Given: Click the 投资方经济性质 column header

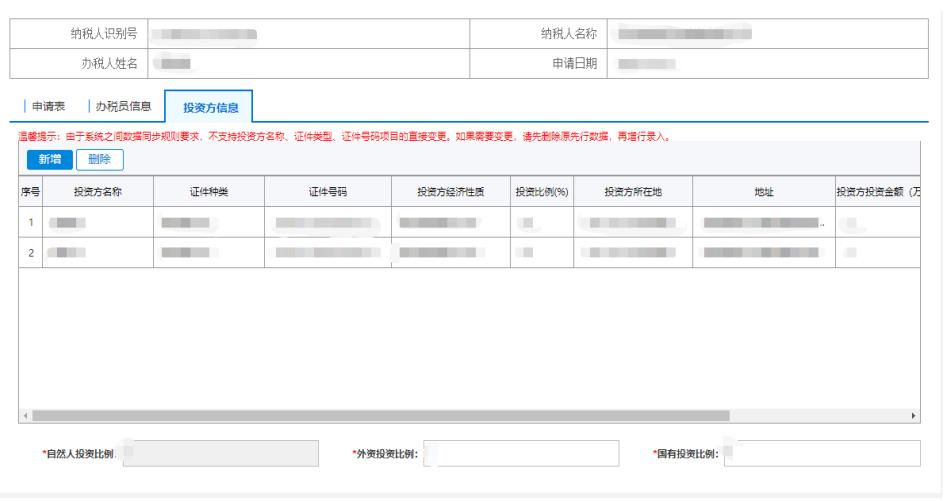Looking at the screenshot, I should [451, 192].
